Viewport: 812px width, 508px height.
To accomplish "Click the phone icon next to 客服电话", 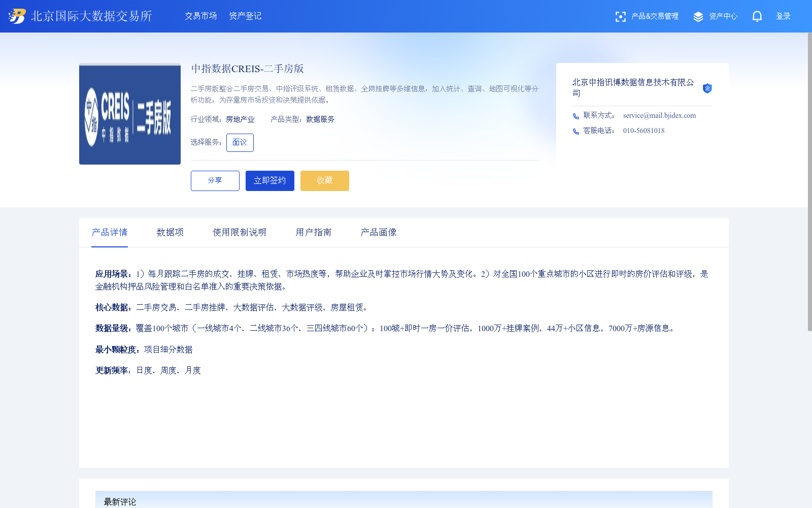I will [576, 131].
